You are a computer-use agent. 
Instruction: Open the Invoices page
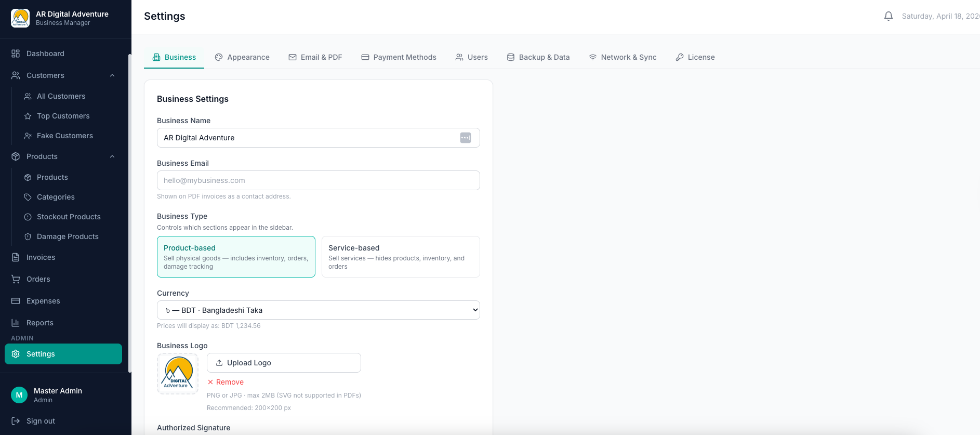click(x=63, y=257)
